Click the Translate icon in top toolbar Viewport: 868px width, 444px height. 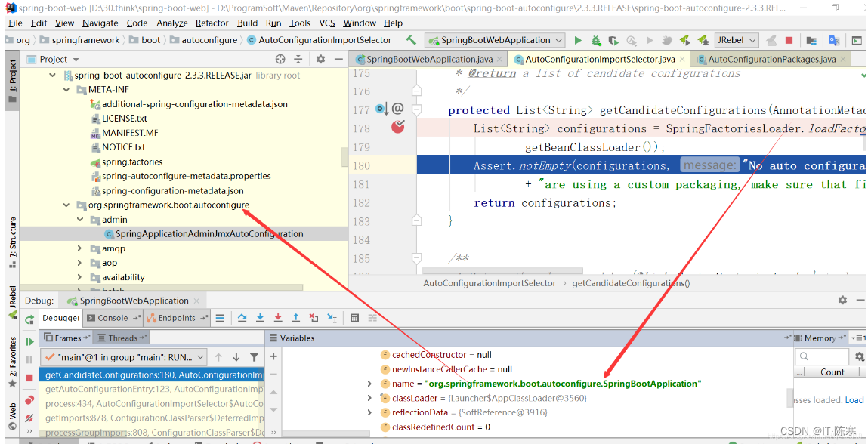coord(834,40)
